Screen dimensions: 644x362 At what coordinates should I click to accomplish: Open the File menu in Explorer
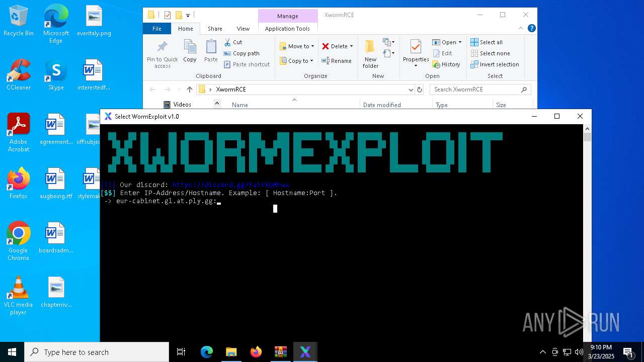157,29
